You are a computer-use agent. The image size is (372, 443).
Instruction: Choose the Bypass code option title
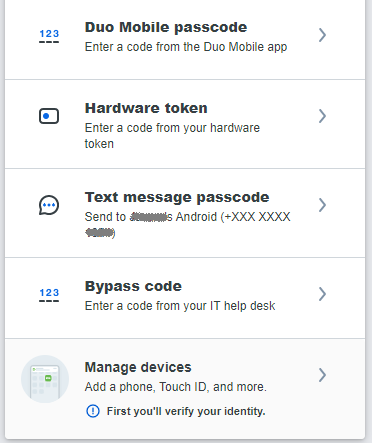[x=133, y=286]
